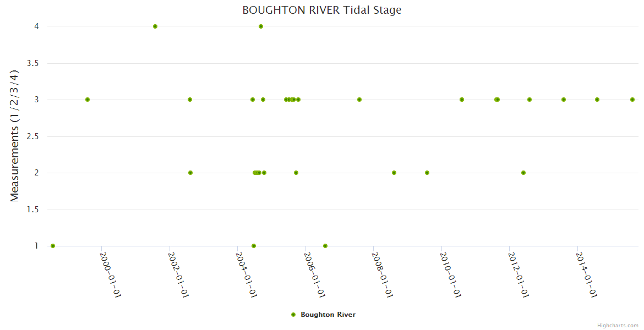This screenshot has height=330, width=644.
Task: Select the value 4 point in 2004
Action: tap(261, 26)
